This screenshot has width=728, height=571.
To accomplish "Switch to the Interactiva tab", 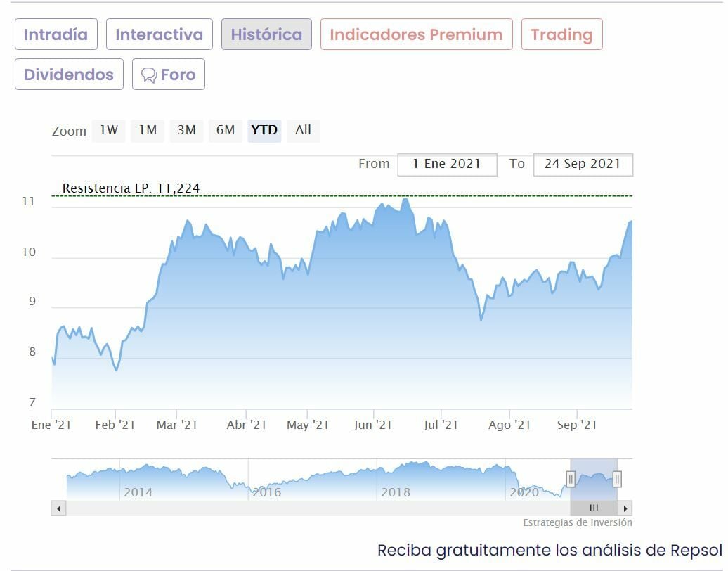I will pos(159,34).
